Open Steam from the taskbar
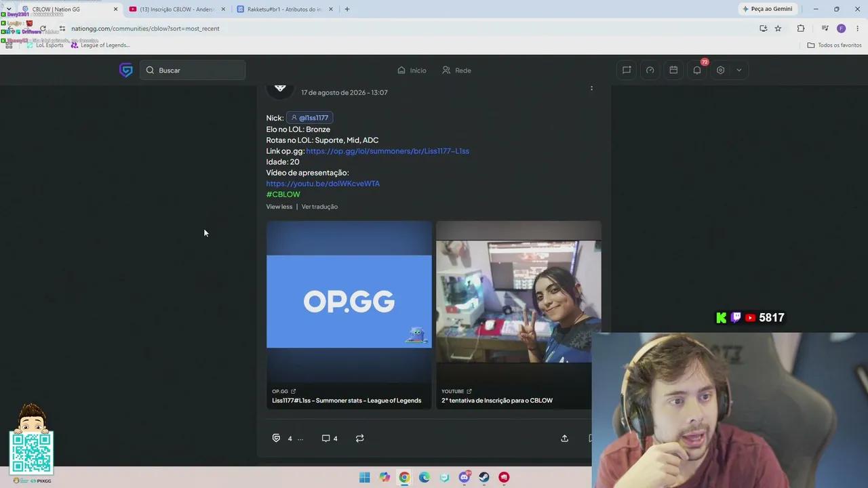Screen dimensions: 868x488 tap(484, 477)
